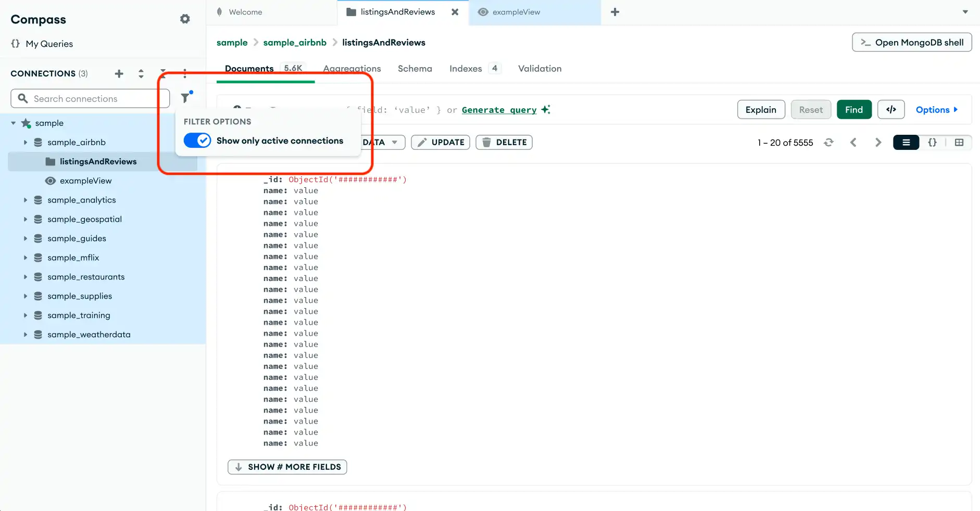Click the Generate query link
This screenshot has width=980, height=511.
[x=499, y=109]
